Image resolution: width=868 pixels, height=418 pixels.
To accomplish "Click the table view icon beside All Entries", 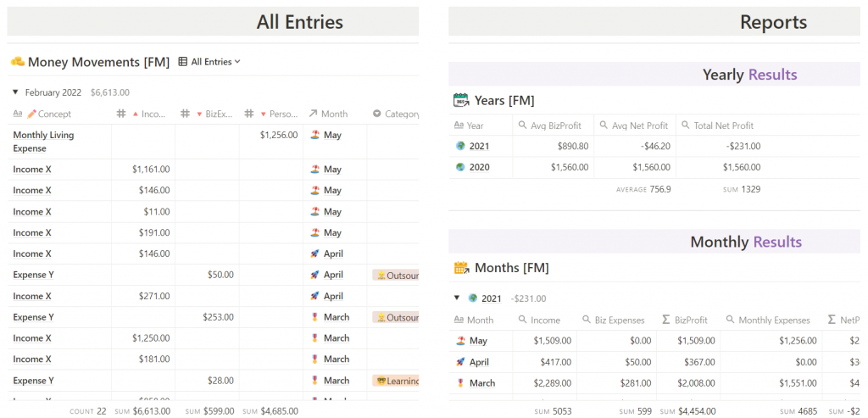I will 183,62.
